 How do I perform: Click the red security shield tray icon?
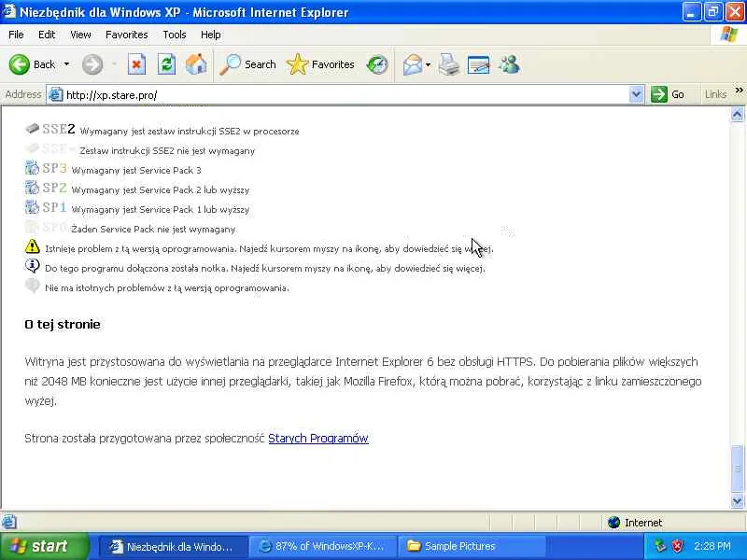click(677, 546)
